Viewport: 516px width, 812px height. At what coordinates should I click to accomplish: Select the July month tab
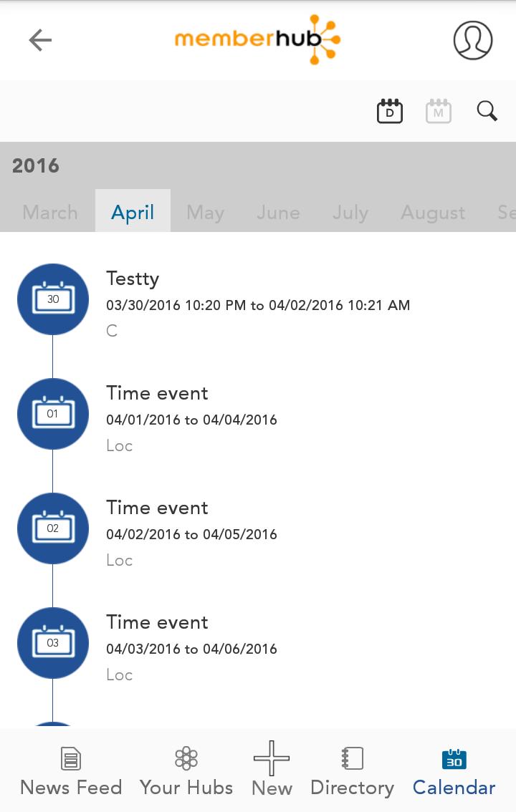[350, 213]
